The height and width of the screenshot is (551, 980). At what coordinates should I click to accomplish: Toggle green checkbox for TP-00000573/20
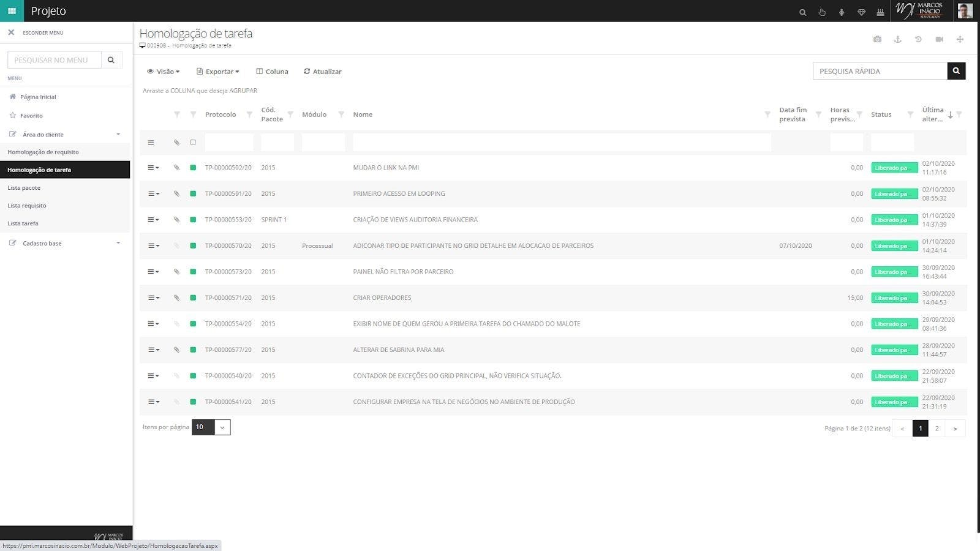193,272
